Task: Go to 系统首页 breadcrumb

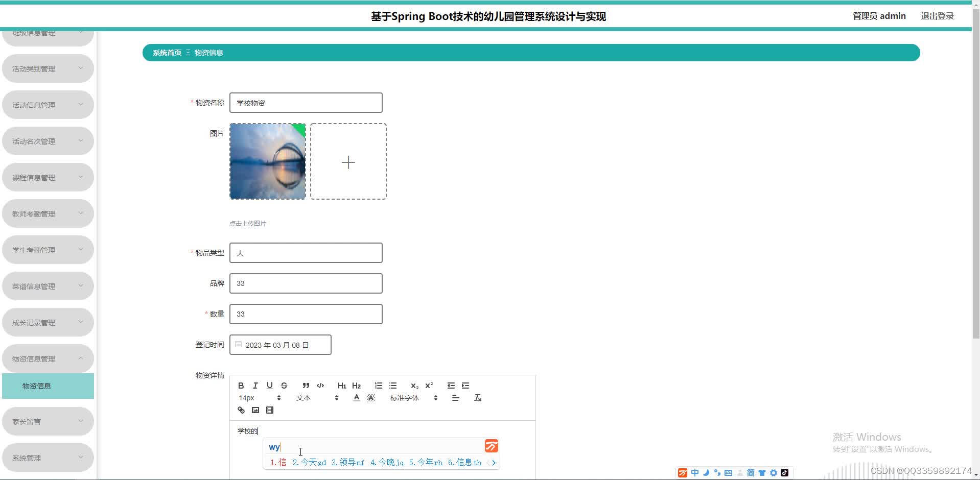Action: (167, 53)
